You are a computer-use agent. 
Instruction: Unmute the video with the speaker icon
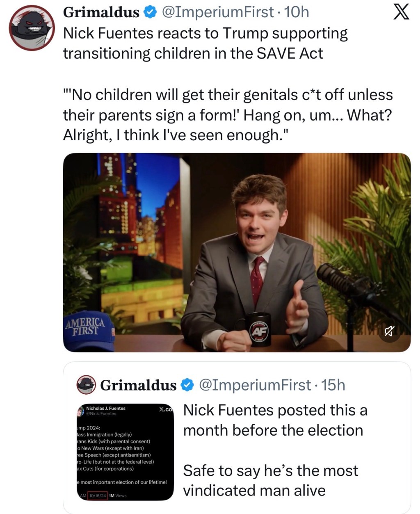coord(389,331)
